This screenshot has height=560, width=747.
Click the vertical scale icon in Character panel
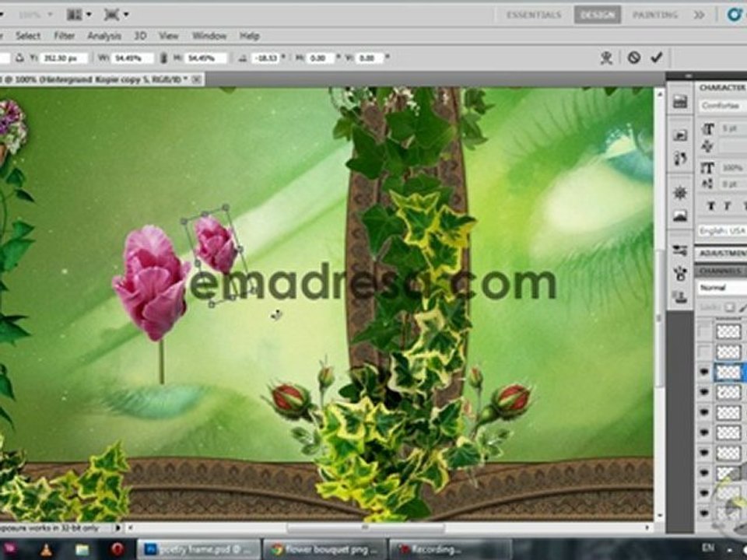(708, 168)
